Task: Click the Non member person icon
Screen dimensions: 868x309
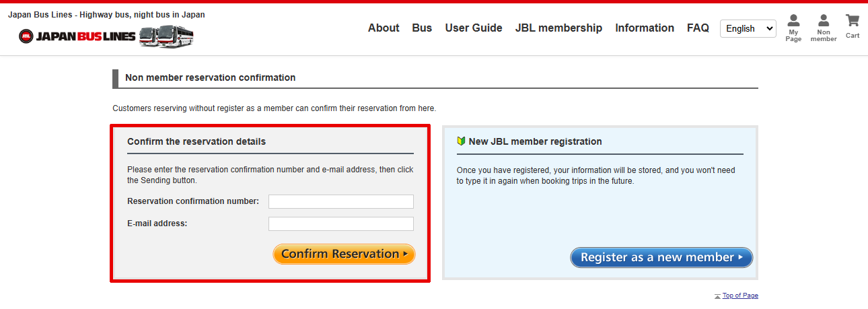Action: pos(824,21)
